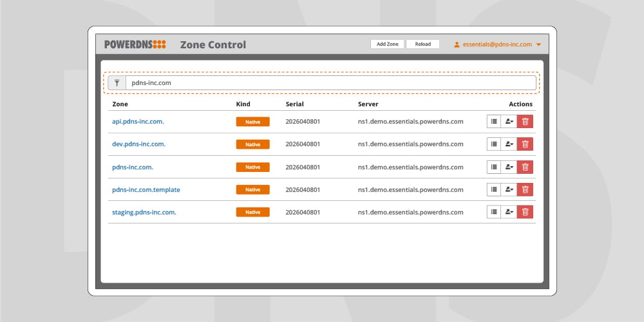The image size is (644, 322).
Task: Open the pdns-inc.com.template zone link
Action: [146, 190]
